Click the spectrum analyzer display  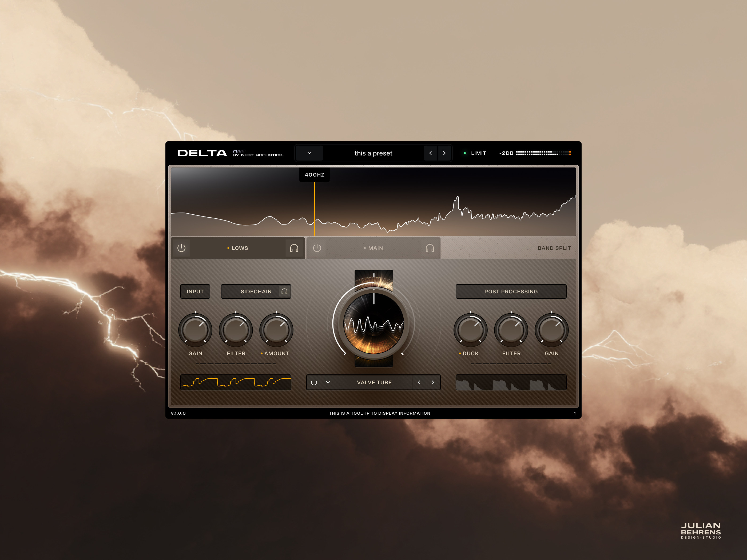373,202
